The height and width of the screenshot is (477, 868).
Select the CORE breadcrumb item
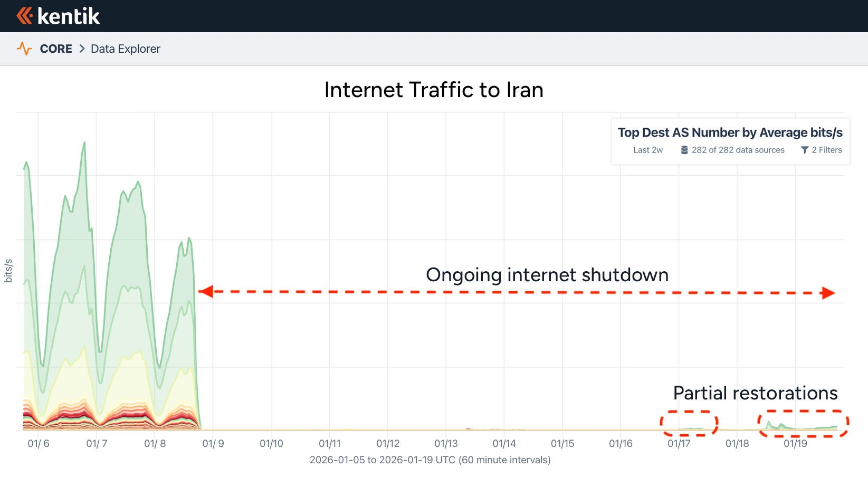point(56,49)
